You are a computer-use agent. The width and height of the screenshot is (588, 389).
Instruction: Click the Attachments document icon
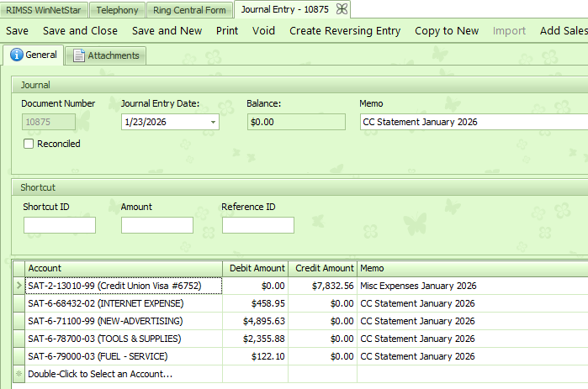(79, 55)
